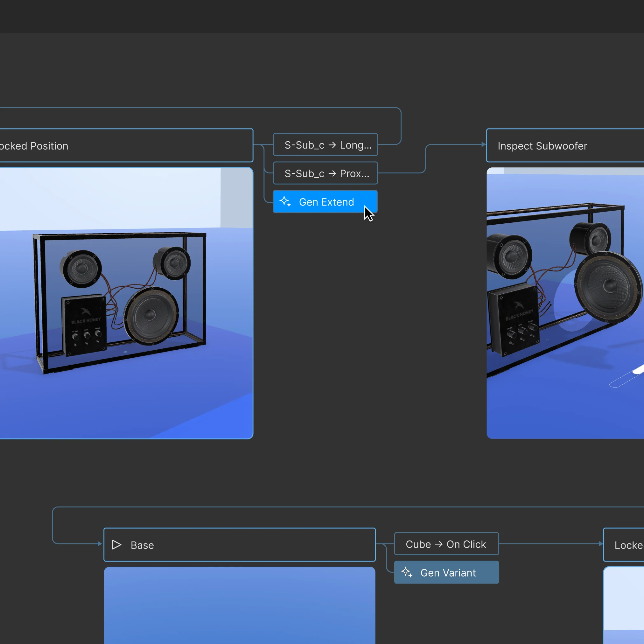Screen dimensions: 644x644
Task: Click the arrowhead entering Inspect Subwoofer node
Action: (x=484, y=144)
